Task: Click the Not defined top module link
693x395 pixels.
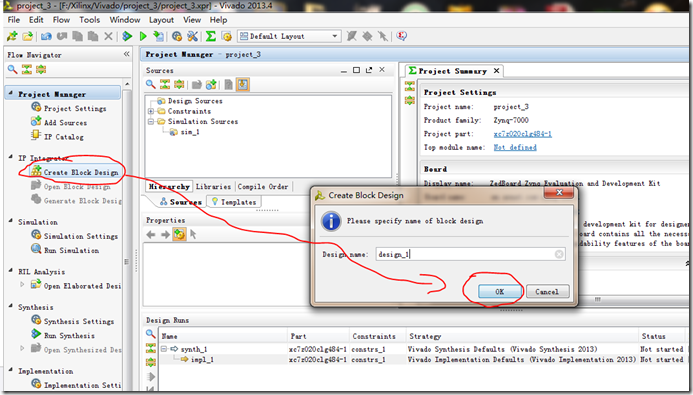Action: click(x=515, y=148)
